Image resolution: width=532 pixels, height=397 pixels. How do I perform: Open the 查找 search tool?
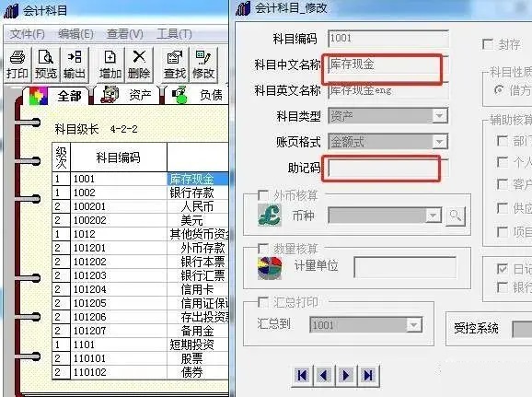(175, 64)
